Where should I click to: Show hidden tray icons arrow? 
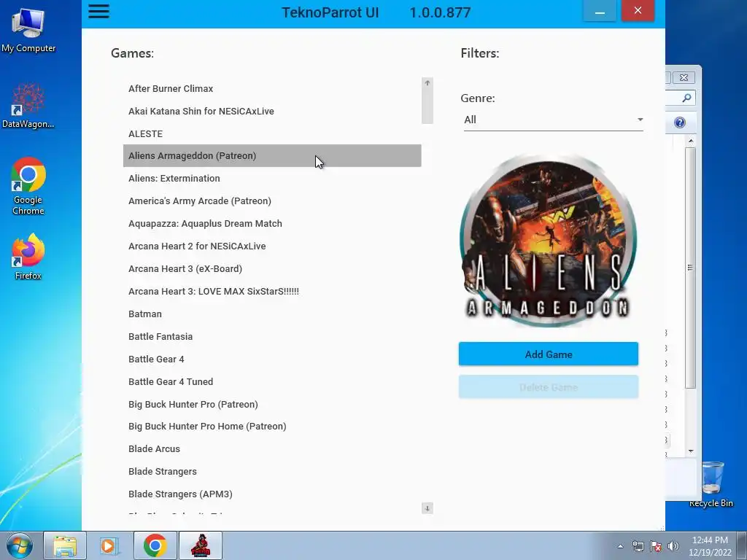click(x=620, y=546)
